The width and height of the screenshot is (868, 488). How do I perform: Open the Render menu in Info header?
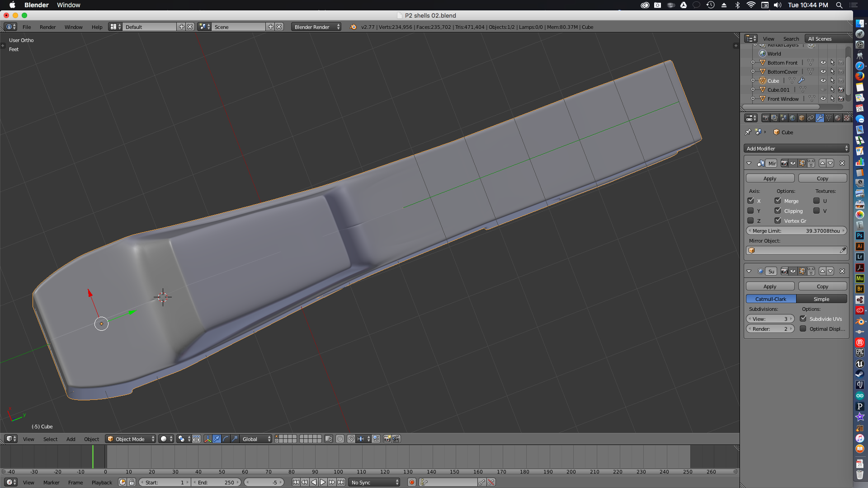click(47, 27)
